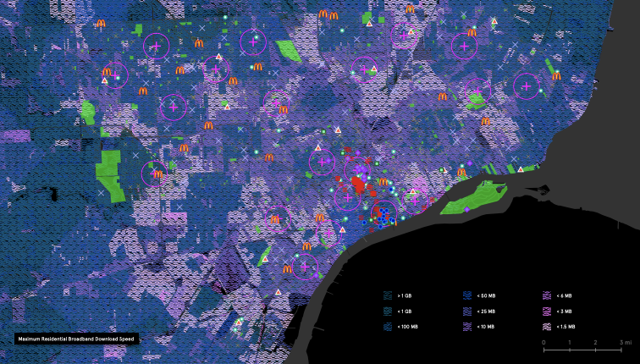This screenshot has width=640, height=364.
Task: Select the '< 10 MB' legend swatch
Action: coord(467,327)
